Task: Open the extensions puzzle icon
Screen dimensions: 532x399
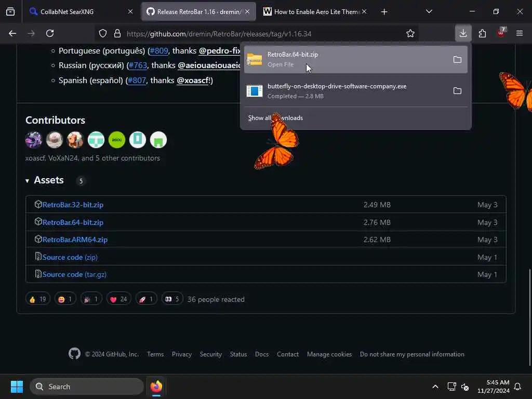Action: (x=482, y=33)
